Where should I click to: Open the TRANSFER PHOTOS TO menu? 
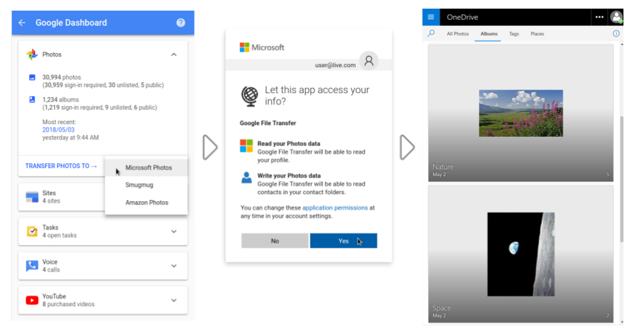click(61, 166)
